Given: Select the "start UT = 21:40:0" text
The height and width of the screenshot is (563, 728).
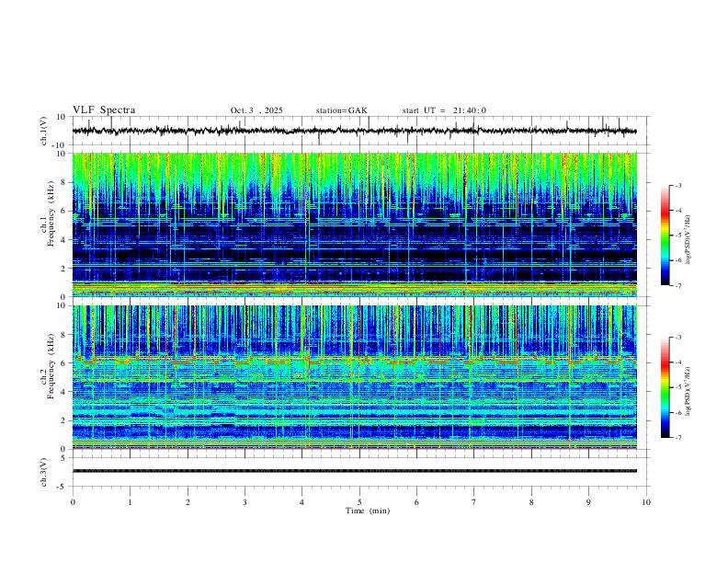Looking at the screenshot, I should pos(444,110).
